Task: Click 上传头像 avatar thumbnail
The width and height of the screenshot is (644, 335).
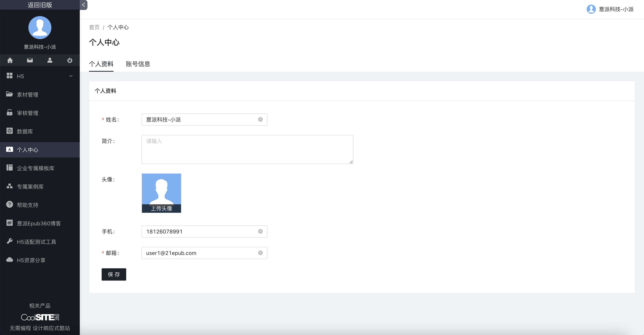Action: click(161, 193)
